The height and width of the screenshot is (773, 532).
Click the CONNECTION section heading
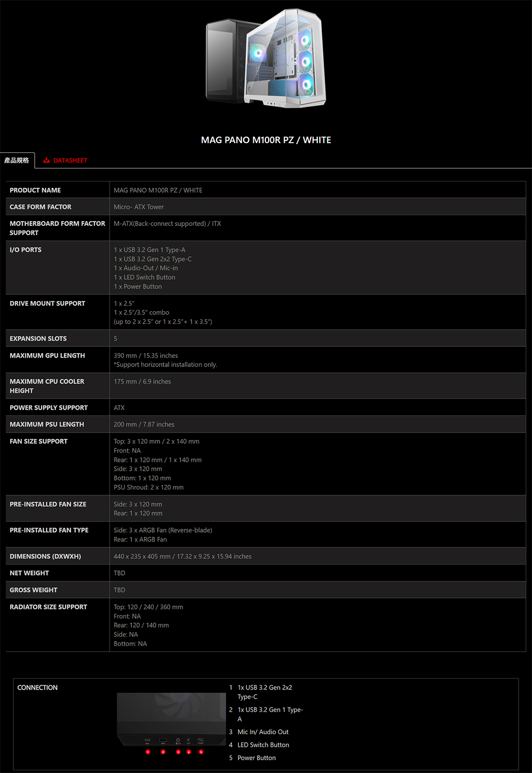37,687
